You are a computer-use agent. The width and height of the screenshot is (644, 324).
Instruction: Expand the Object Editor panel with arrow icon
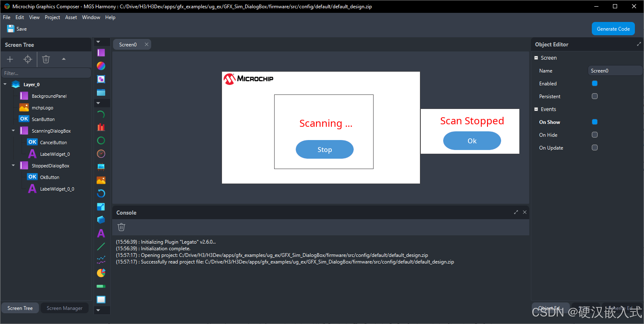(x=639, y=44)
